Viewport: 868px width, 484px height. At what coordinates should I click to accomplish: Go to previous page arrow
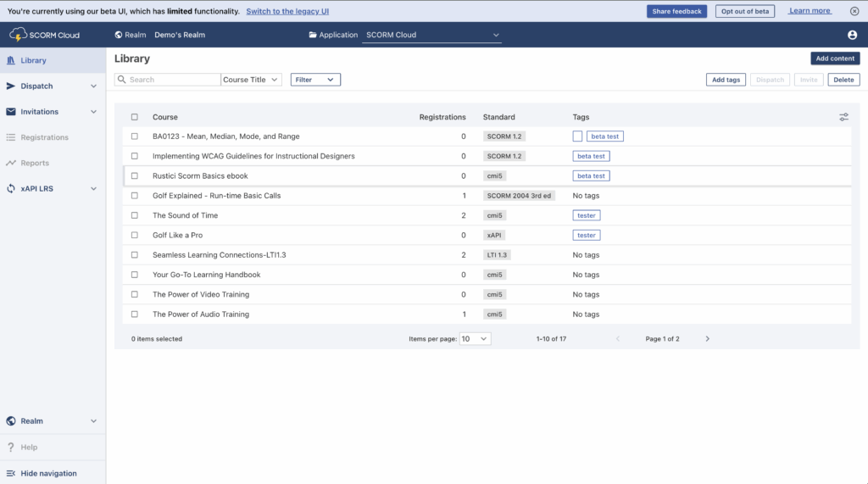[618, 339]
